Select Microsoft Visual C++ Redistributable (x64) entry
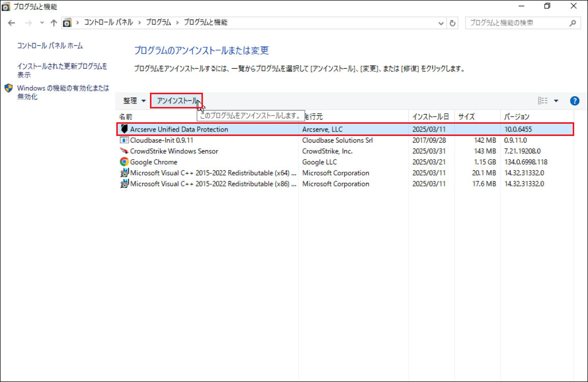The height and width of the screenshot is (382, 588). tap(213, 173)
